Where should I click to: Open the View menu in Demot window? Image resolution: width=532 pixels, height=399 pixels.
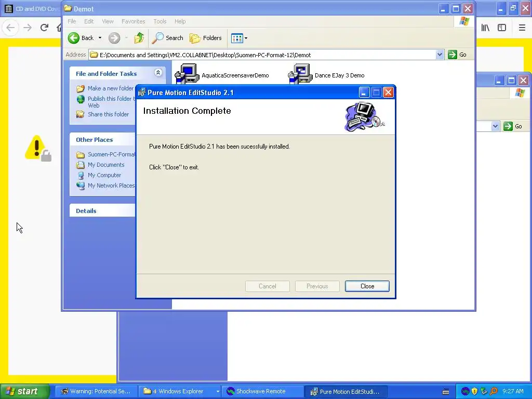coord(108,21)
